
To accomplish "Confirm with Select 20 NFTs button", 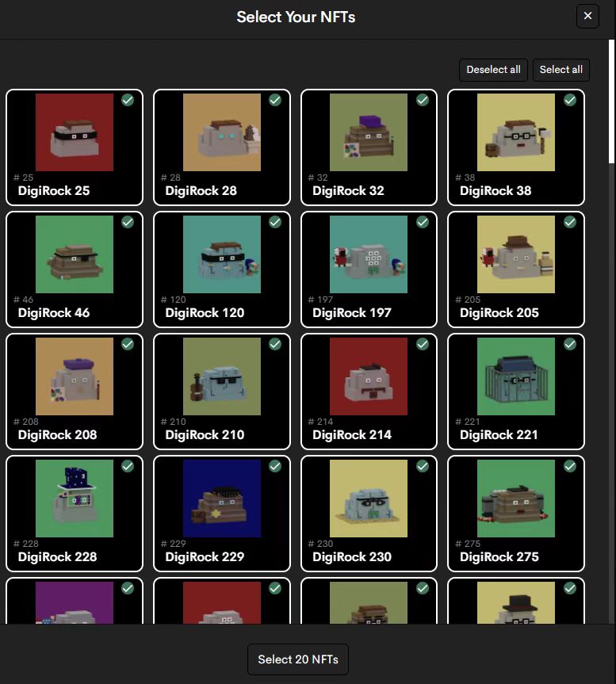I will [x=298, y=659].
